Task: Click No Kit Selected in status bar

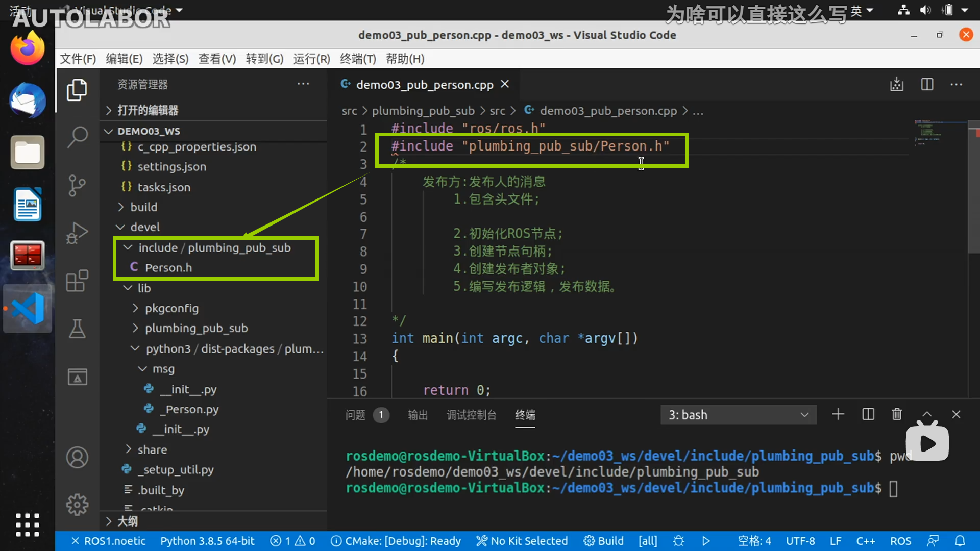Action: coord(522,541)
